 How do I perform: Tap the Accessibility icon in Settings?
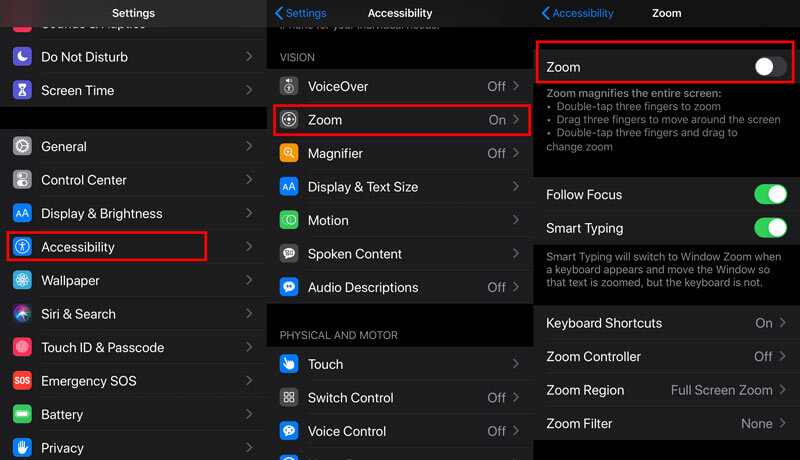(x=22, y=247)
